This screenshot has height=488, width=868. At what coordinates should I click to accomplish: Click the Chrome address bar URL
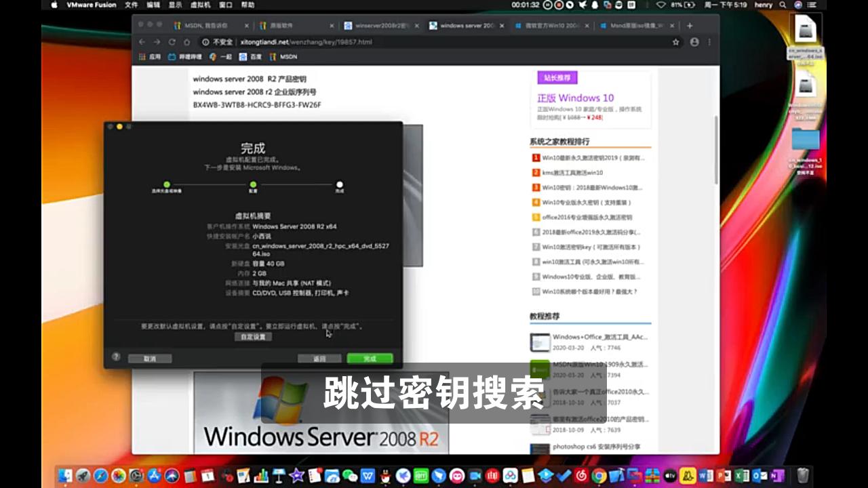pos(306,42)
